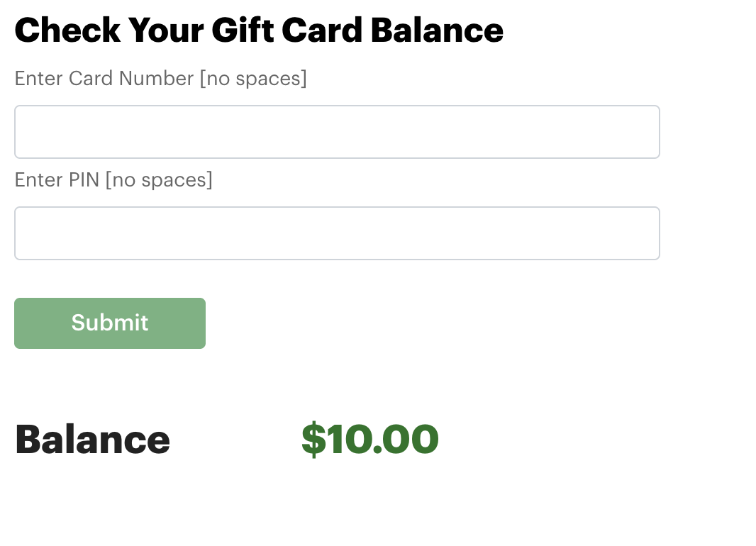Click the "Enter PIN [no spaces]" label
The height and width of the screenshot is (546, 756).
113,179
